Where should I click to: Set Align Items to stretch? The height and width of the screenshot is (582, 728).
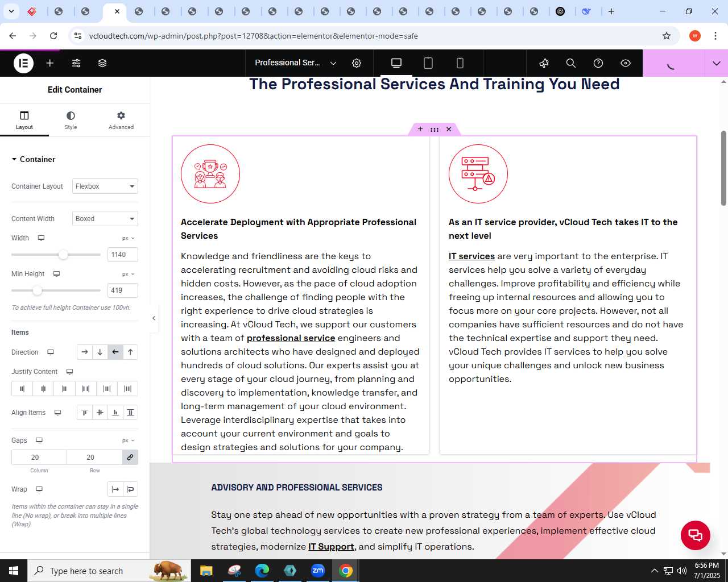tap(130, 413)
